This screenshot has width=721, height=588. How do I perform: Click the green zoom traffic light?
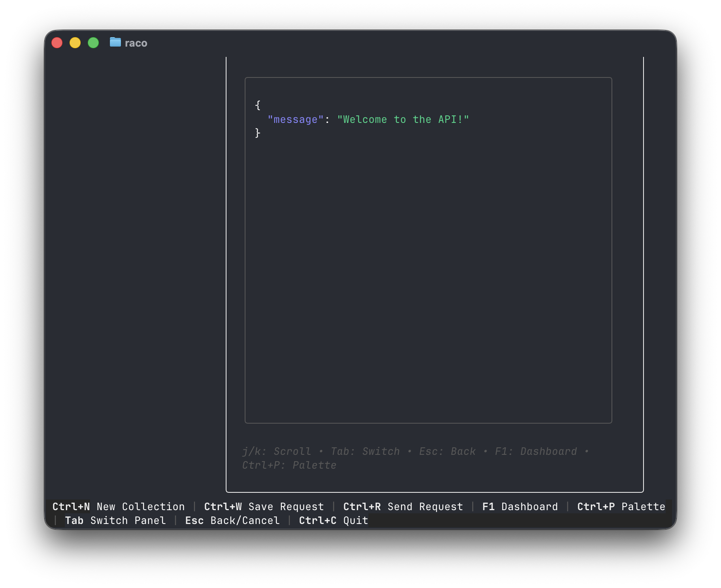(93, 42)
